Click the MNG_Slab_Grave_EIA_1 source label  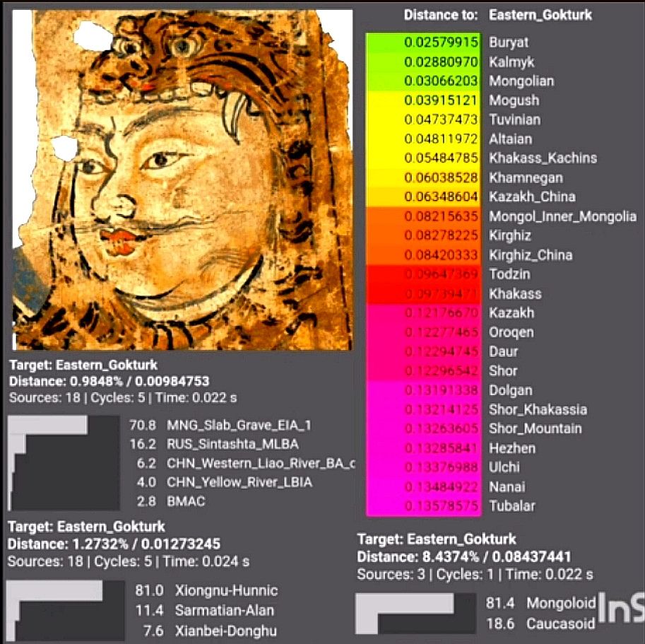pyautogui.click(x=239, y=425)
